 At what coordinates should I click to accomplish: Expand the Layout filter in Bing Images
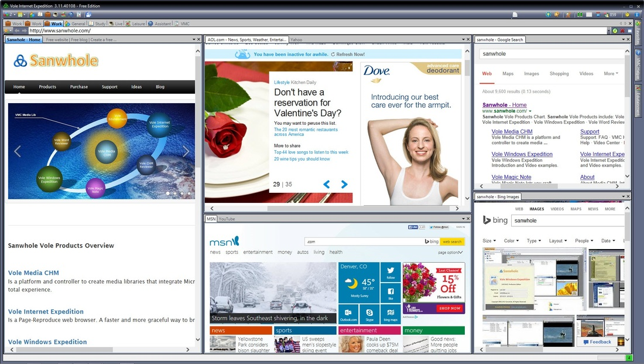click(x=558, y=240)
